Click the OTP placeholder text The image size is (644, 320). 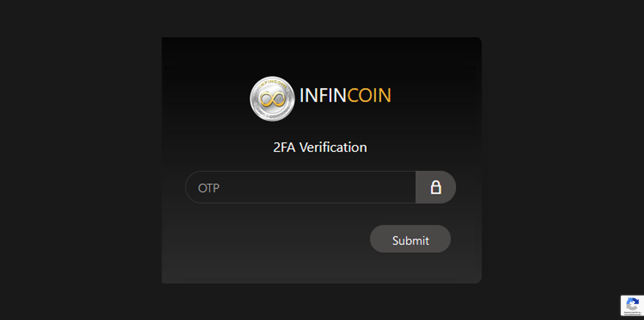point(208,188)
